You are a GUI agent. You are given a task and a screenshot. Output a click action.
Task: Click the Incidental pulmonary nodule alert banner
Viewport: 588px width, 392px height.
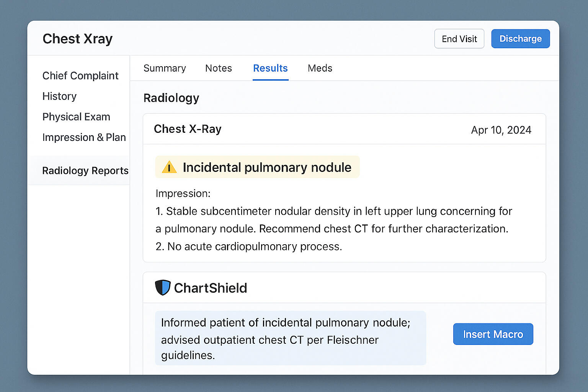[x=257, y=167]
